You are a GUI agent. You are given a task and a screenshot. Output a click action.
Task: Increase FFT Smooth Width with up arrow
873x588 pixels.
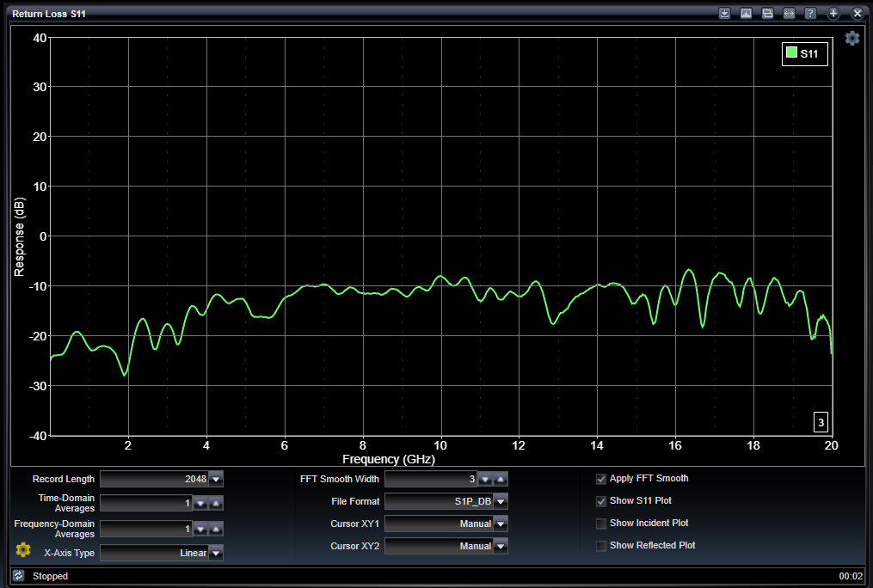[501, 479]
